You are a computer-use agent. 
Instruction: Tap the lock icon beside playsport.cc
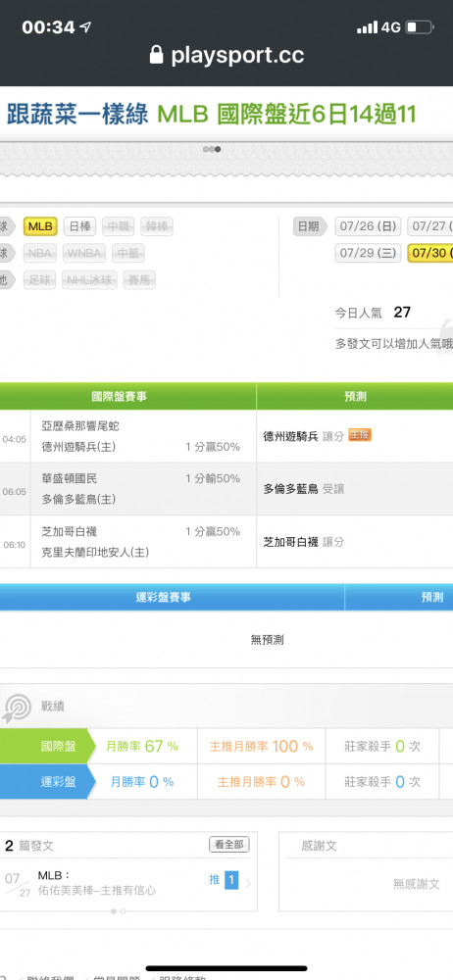pos(157,54)
